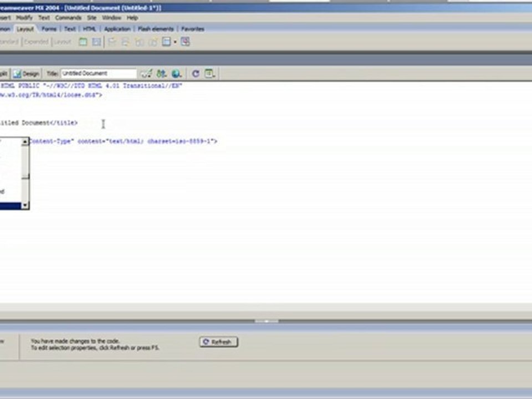Viewport: 532px width, 399px height.
Task: Switch to Design view
Action: click(x=27, y=74)
